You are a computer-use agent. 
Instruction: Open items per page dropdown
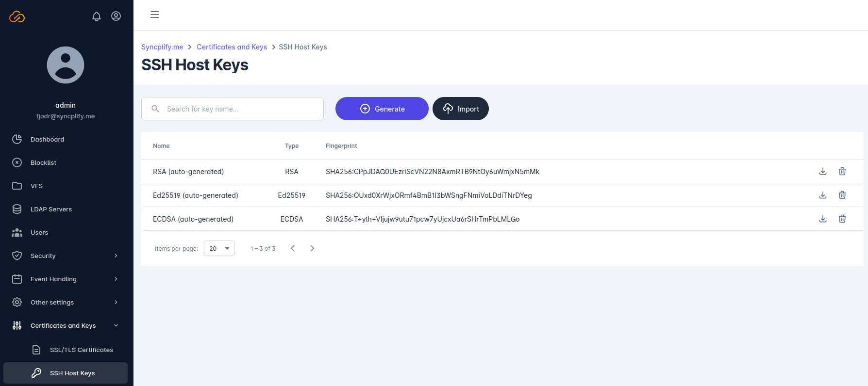point(219,248)
